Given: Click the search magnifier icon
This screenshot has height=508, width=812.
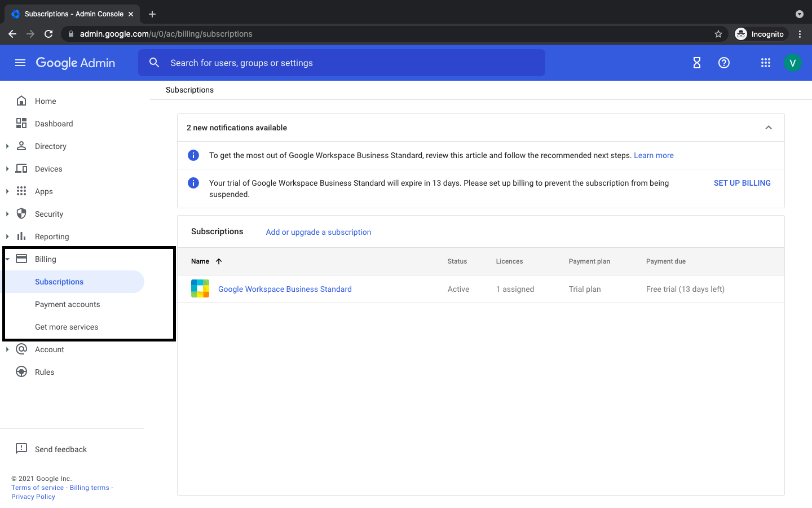Looking at the screenshot, I should click(x=154, y=63).
